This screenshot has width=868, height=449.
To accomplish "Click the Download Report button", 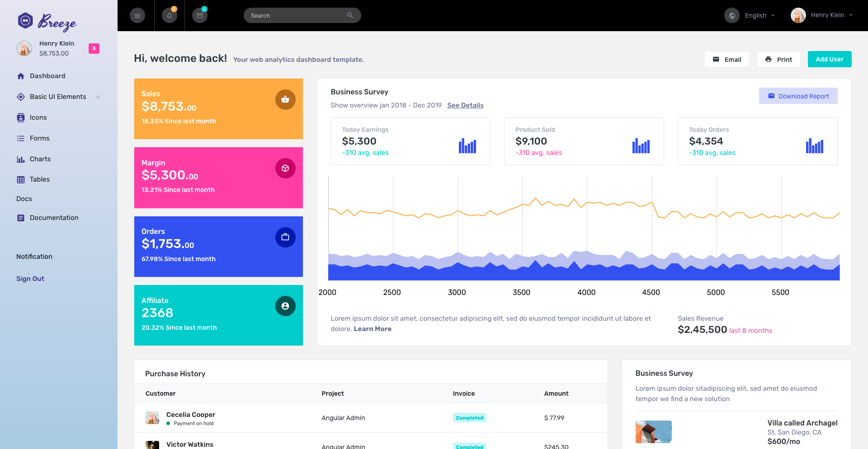I will click(x=798, y=96).
